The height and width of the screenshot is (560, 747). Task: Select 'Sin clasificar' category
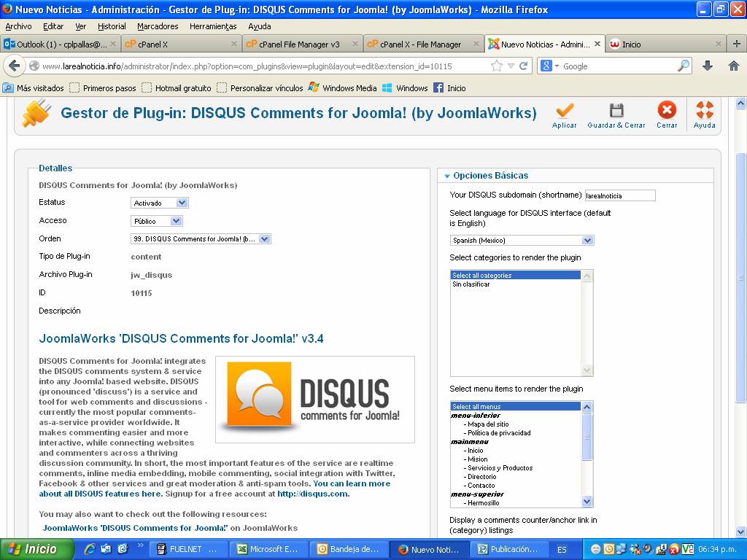pos(516,284)
